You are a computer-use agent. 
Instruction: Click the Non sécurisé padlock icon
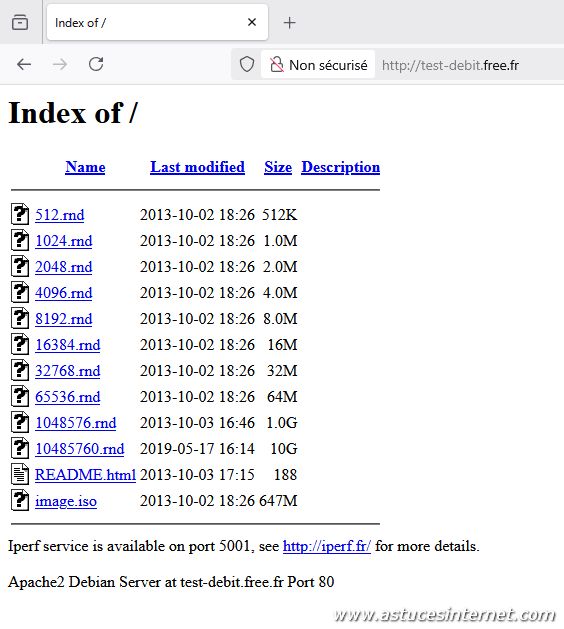276,65
